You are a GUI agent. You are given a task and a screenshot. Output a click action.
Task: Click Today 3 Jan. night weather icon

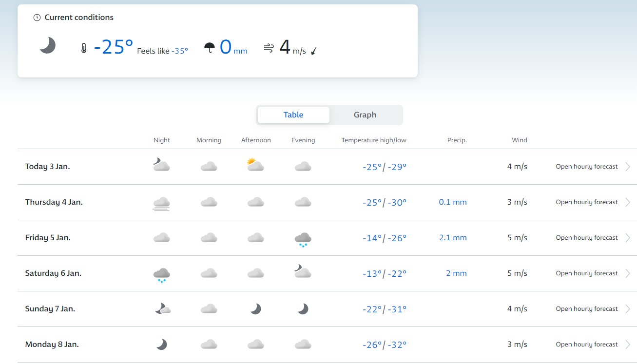[x=161, y=164]
